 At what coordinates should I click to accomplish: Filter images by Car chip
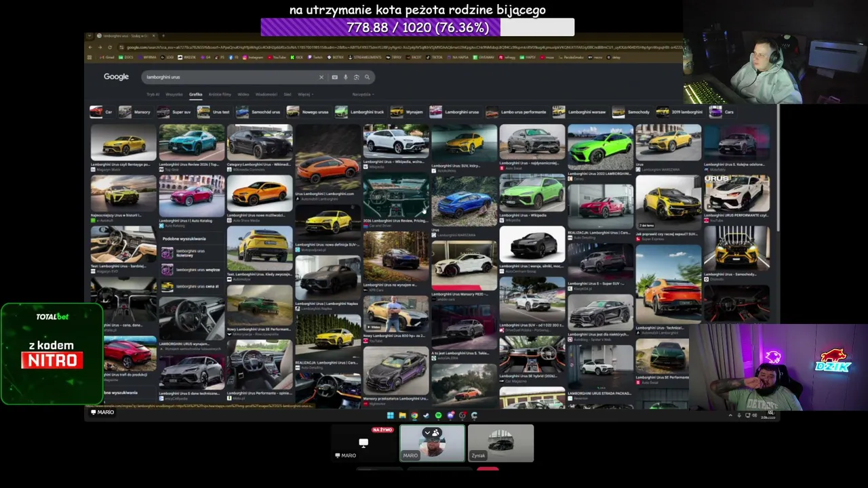[x=101, y=112]
